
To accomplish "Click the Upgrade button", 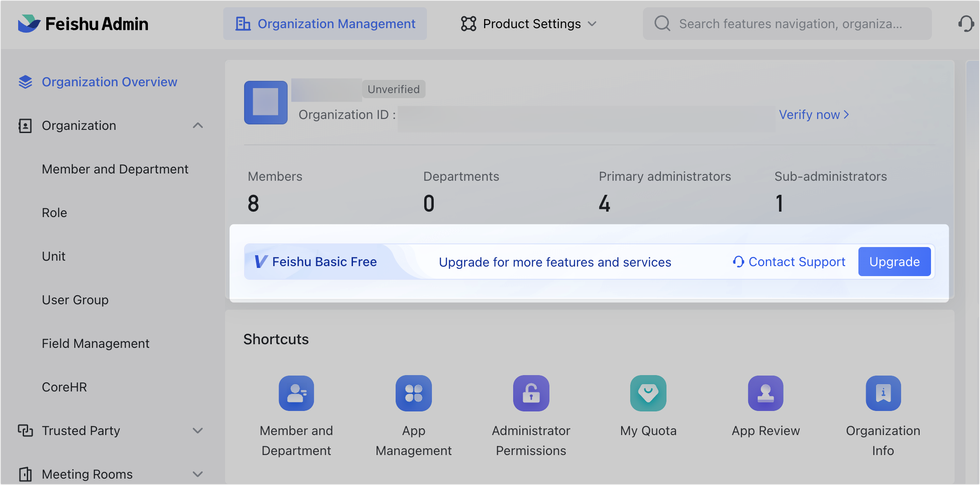I will tap(894, 262).
